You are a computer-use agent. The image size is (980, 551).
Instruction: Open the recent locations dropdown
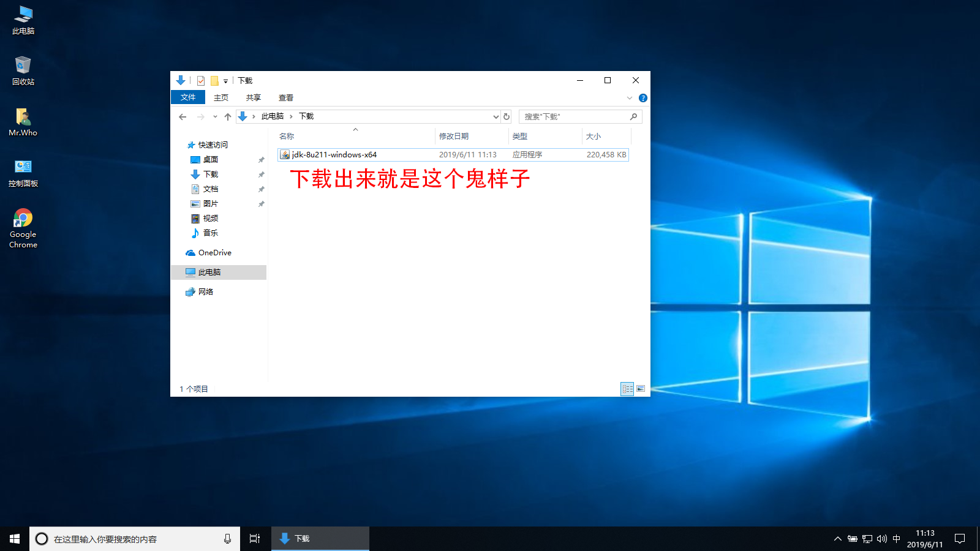click(215, 116)
